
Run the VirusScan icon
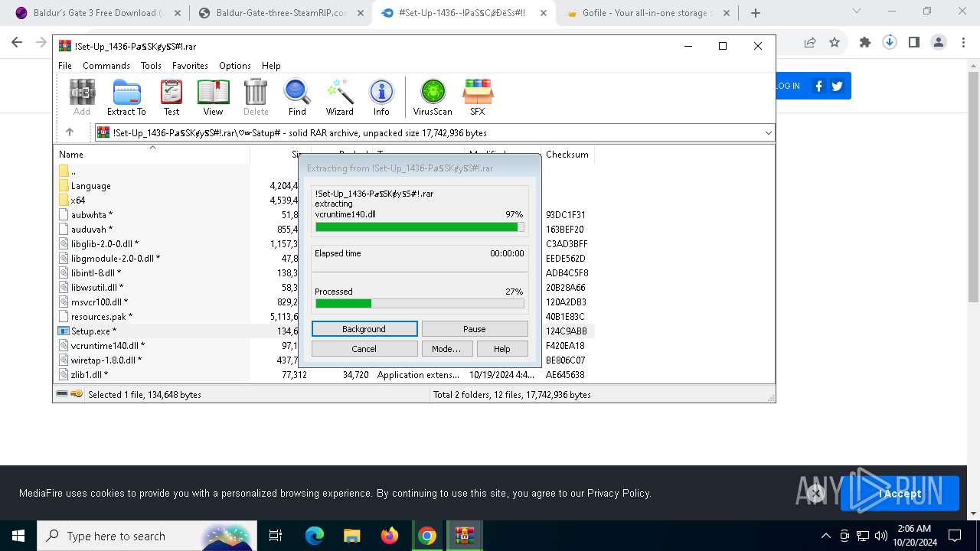(433, 97)
